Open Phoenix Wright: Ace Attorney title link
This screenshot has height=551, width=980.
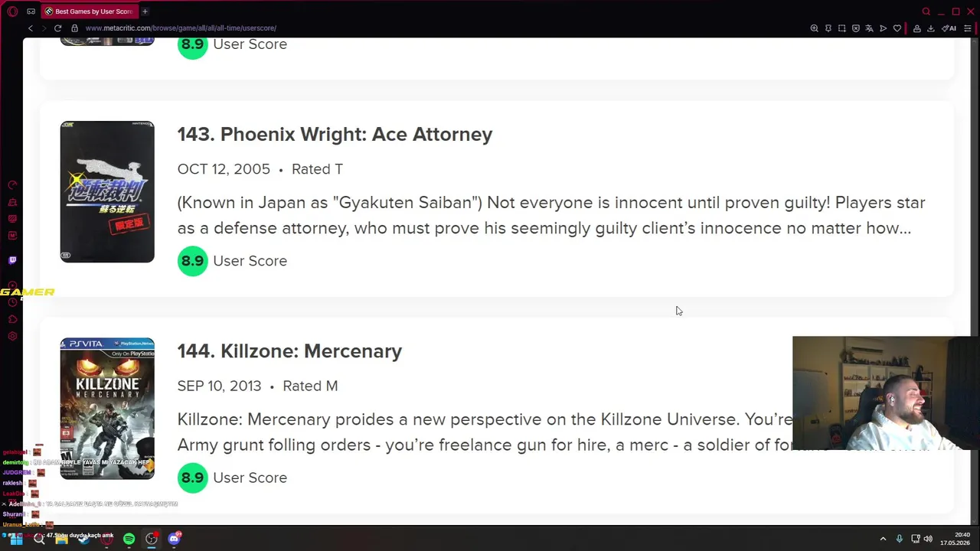pyautogui.click(x=335, y=135)
